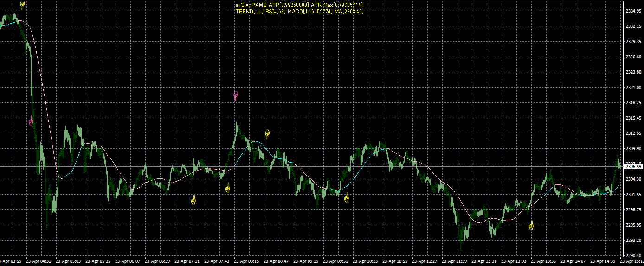Click the current price tag 2306.59
This screenshot has height=266, width=644.
633,167
